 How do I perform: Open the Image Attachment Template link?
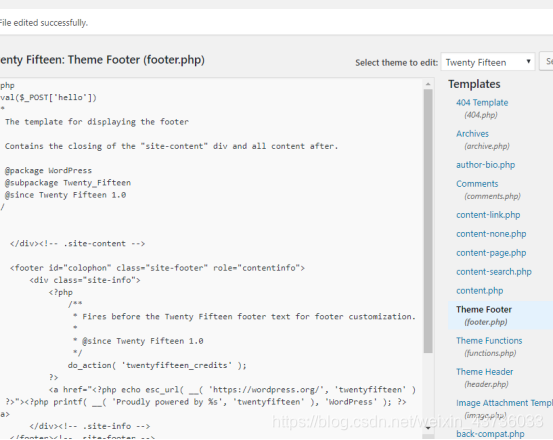coord(504,403)
